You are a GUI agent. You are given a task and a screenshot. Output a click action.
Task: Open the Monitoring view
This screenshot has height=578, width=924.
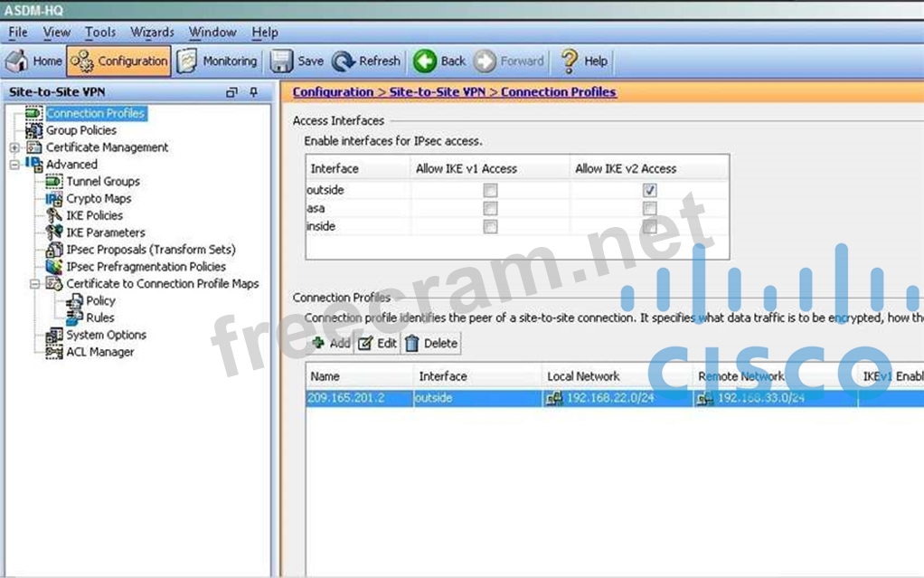pyautogui.click(x=217, y=62)
